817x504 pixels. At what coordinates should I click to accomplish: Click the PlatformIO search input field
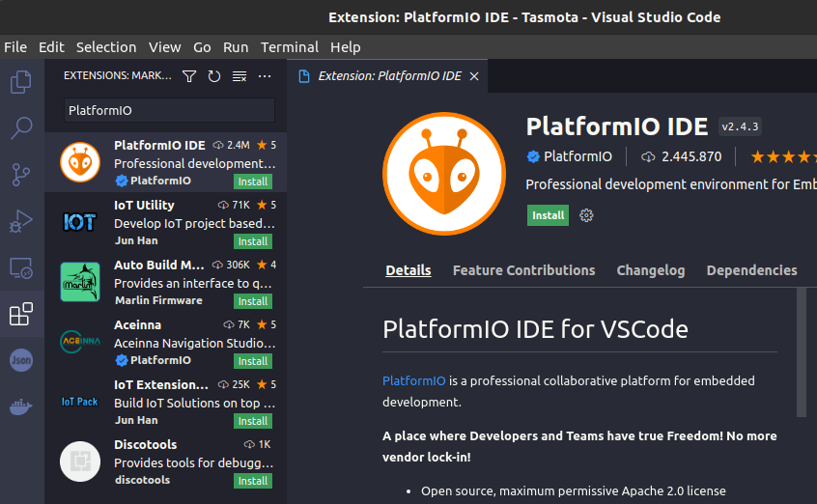(x=169, y=110)
